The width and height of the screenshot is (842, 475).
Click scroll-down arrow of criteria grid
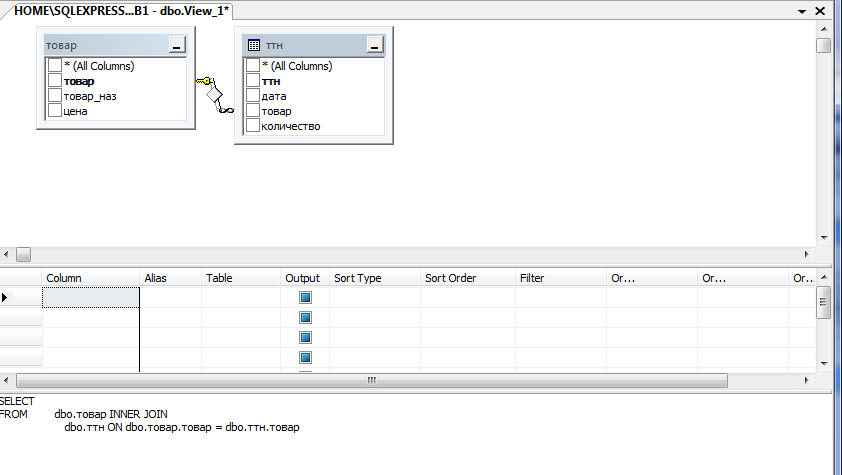824,363
